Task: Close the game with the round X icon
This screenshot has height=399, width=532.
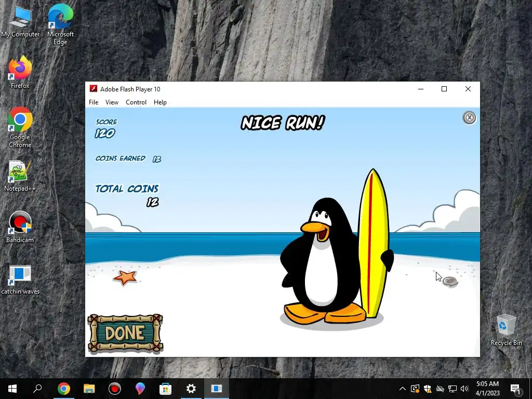Action: [x=469, y=118]
